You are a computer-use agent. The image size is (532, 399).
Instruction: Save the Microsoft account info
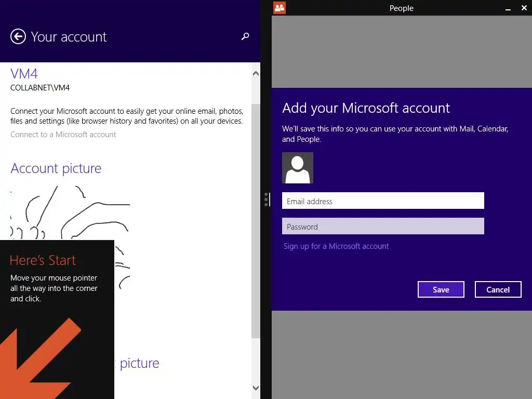tap(441, 289)
